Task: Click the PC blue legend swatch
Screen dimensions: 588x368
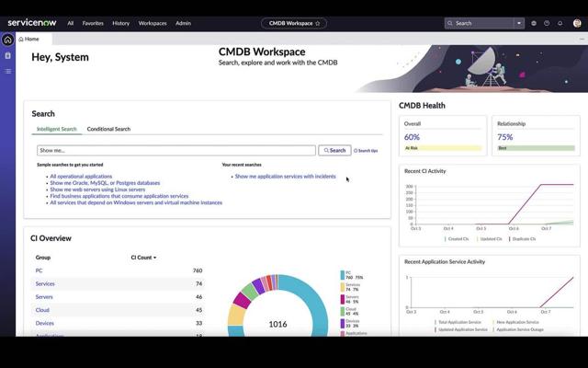Action: pos(343,274)
